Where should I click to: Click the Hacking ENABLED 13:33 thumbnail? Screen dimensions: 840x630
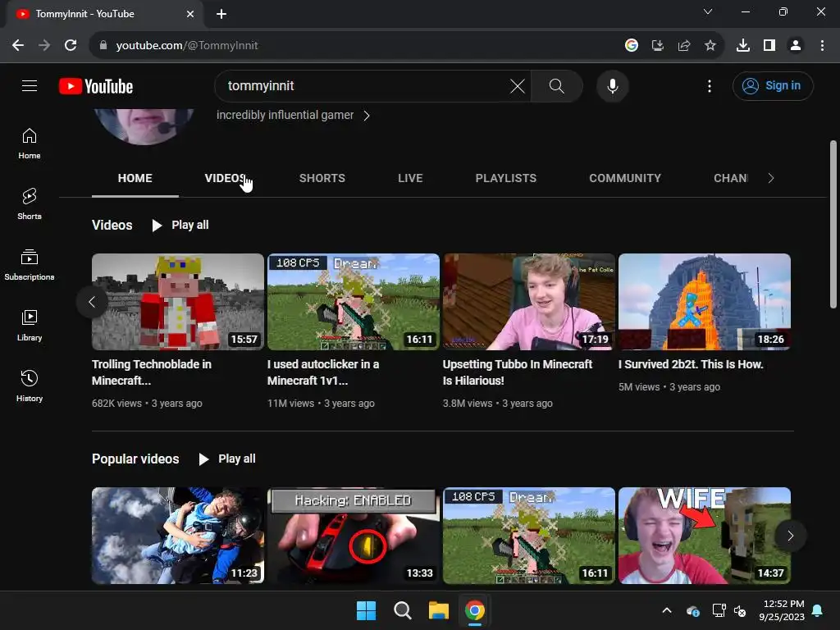coord(353,535)
